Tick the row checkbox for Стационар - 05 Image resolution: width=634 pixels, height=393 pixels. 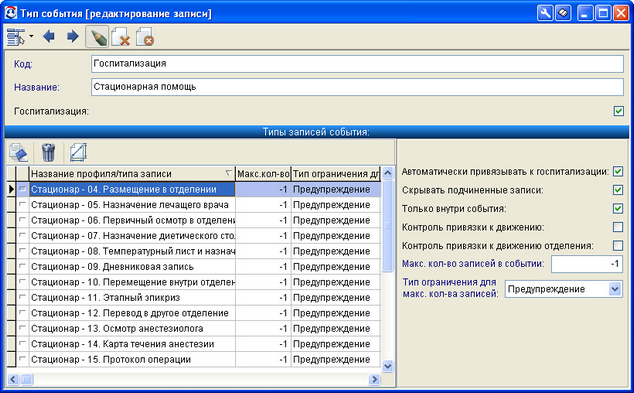point(22,205)
